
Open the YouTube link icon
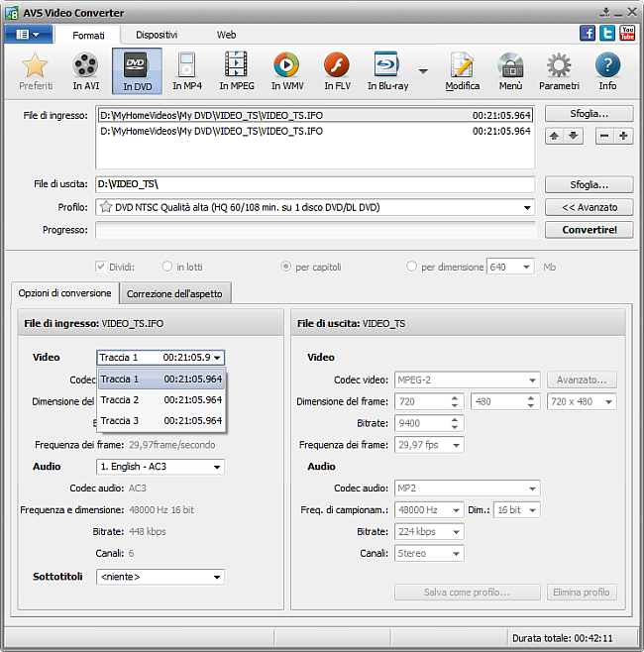pos(627,34)
